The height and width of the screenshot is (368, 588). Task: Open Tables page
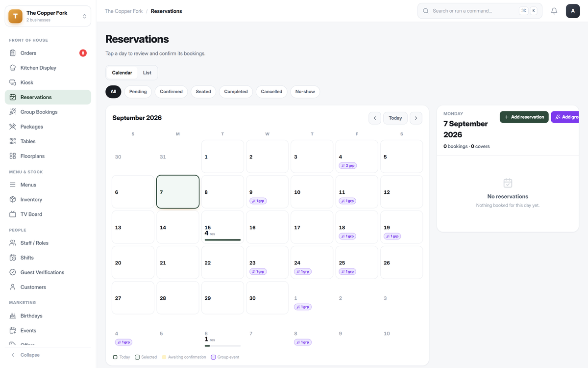48,141
